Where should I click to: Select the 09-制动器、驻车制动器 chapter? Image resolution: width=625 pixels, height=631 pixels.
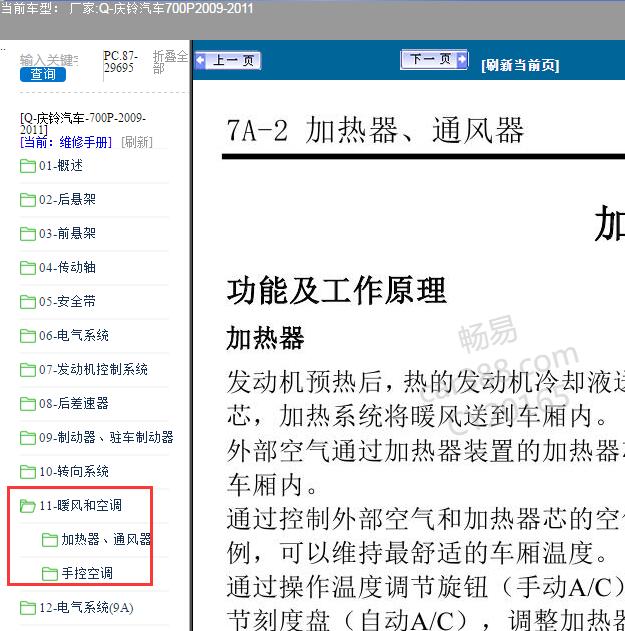click(106, 437)
